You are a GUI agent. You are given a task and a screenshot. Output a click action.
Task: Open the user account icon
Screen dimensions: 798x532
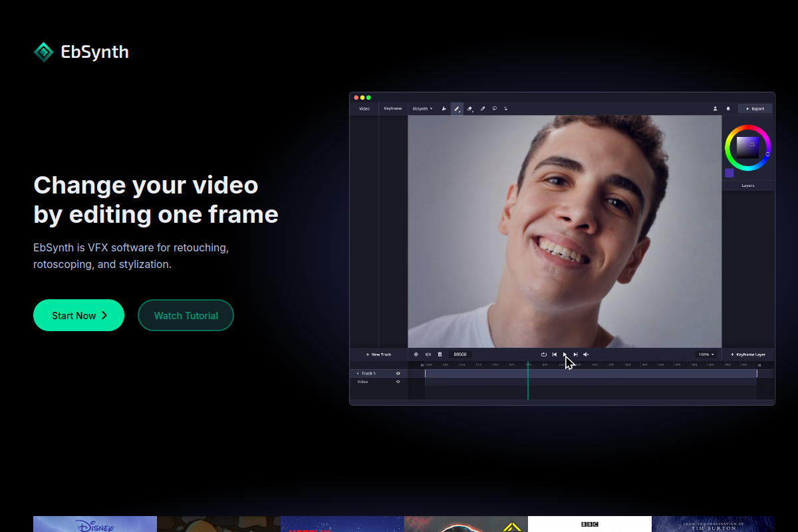716,108
